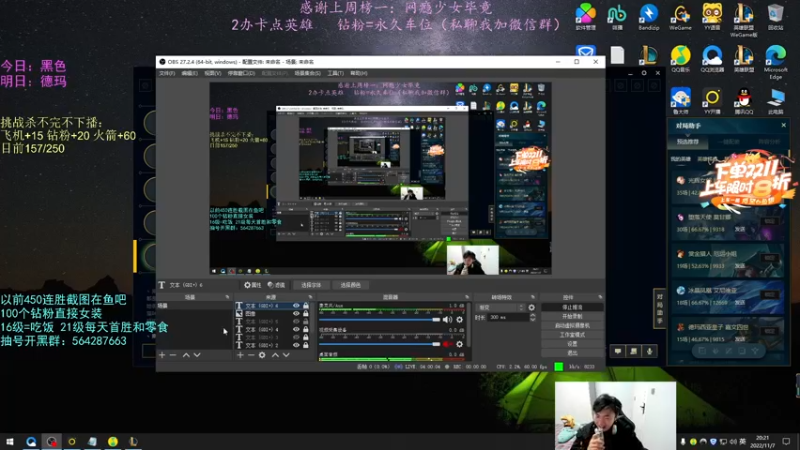Toggle visibility of 文本 (GDI+) 4 source

coord(296,330)
